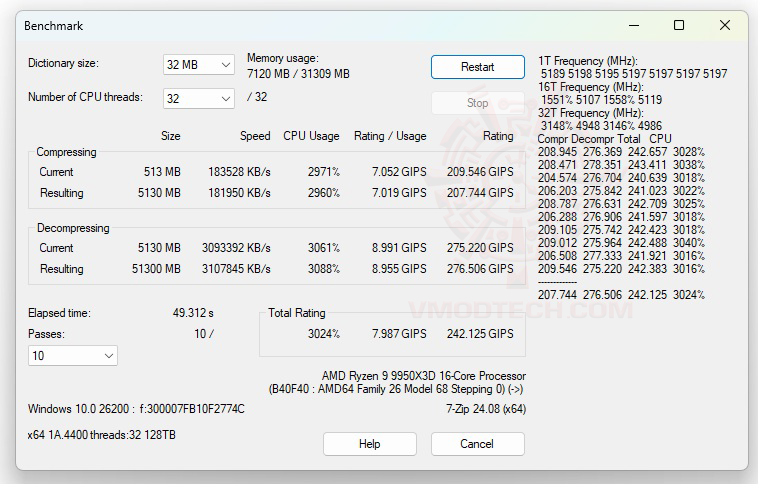762x492 pixels.
Task: Click the Cancel button
Action: coord(477,444)
